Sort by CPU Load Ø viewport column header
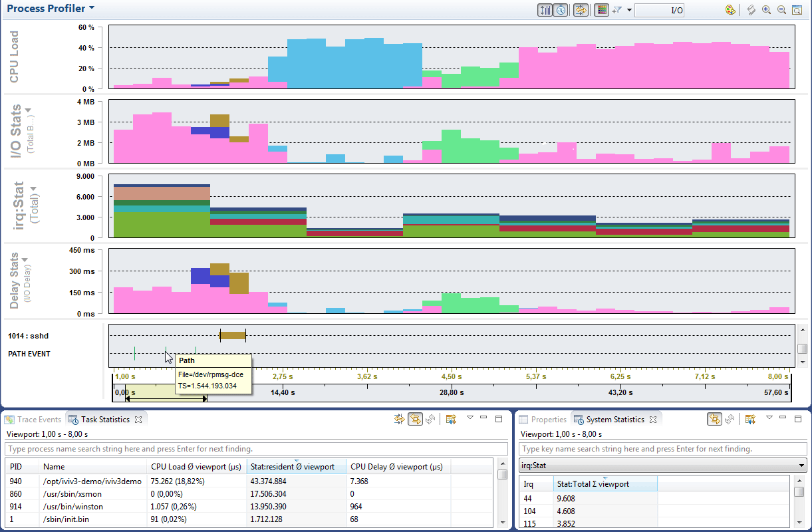This screenshot has width=812, height=532. [197, 467]
